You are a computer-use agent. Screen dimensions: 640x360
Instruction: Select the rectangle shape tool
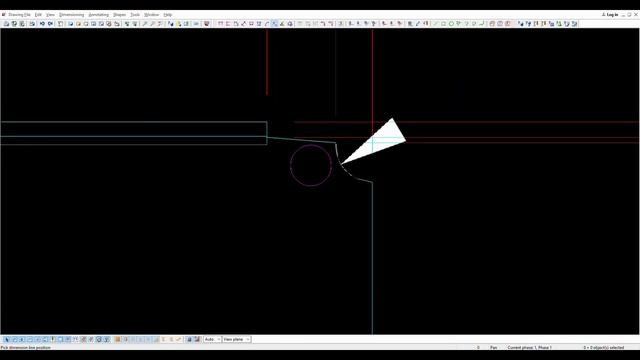[443, 24]
